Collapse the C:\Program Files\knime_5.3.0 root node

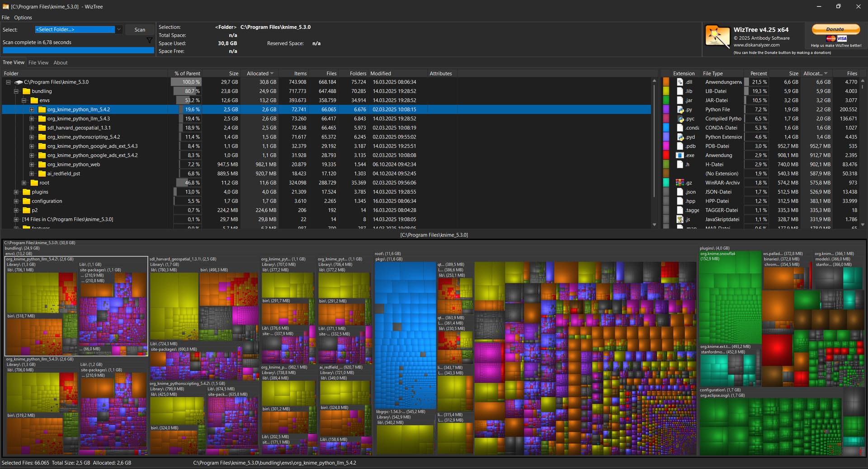click(x=8, y=82)
